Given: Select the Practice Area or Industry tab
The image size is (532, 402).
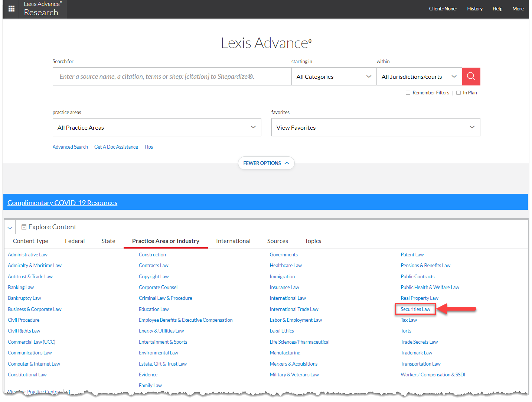Looking at the screenshot, I should tap(166, 241).
